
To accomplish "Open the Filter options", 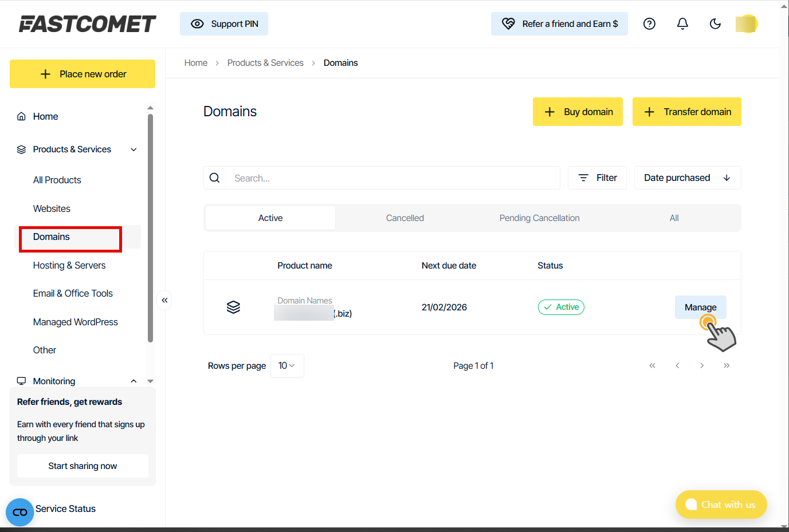I will (597, 178).
